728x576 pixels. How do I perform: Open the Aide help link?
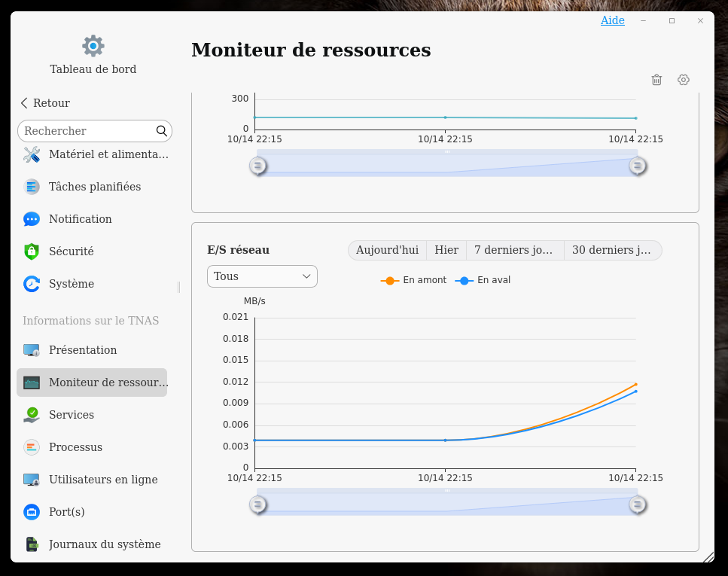[x=612, y=20]
